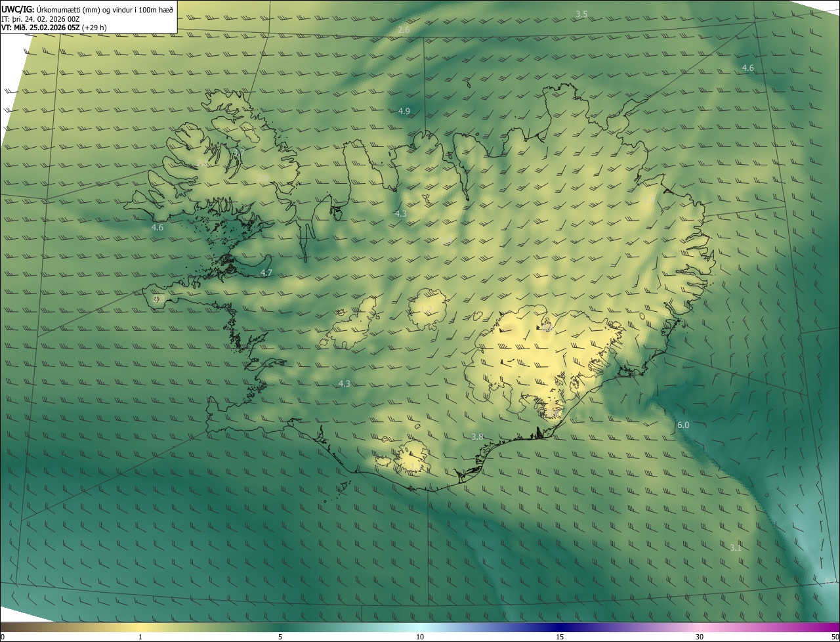Click the 4.9 value label north of Iceland
The height and width of the screenshot is (642, 840).
404,112
